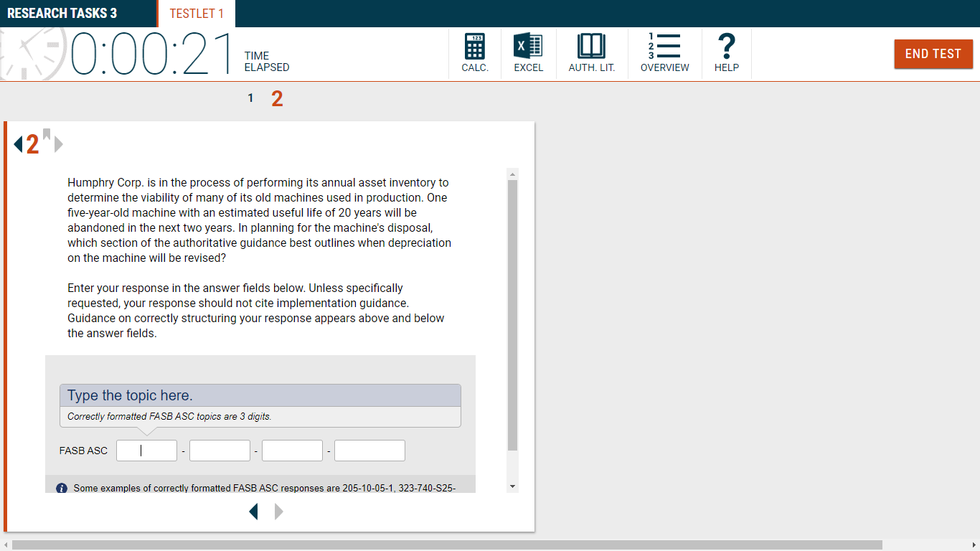This screenshot has height=551, width=980.
Task: Open the Overview list icon
Action: [664, 54]
